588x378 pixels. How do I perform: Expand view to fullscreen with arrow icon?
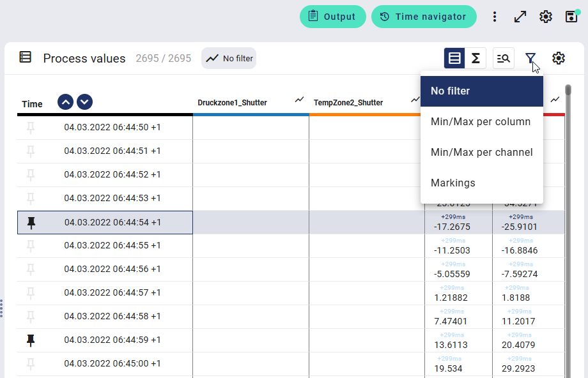tap(520, 17)
